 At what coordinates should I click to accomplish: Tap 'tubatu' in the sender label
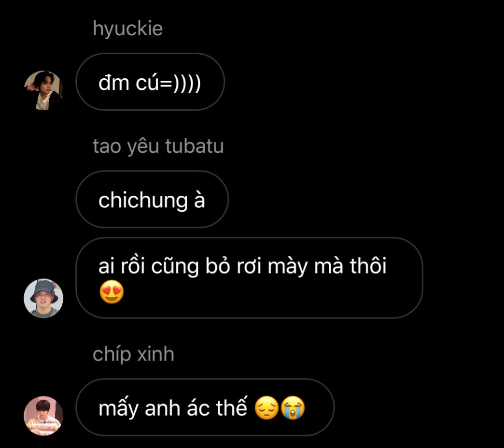point(195,146)
